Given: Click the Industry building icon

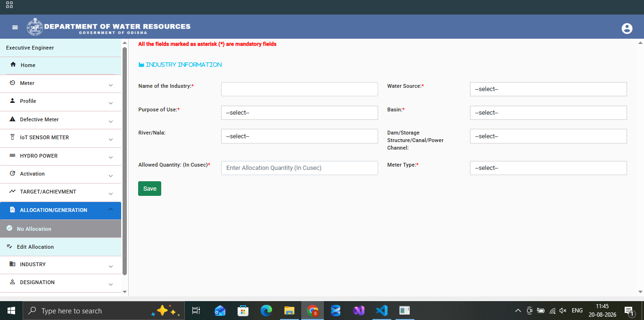Looking at the screenshot, I should click(12, 264).
